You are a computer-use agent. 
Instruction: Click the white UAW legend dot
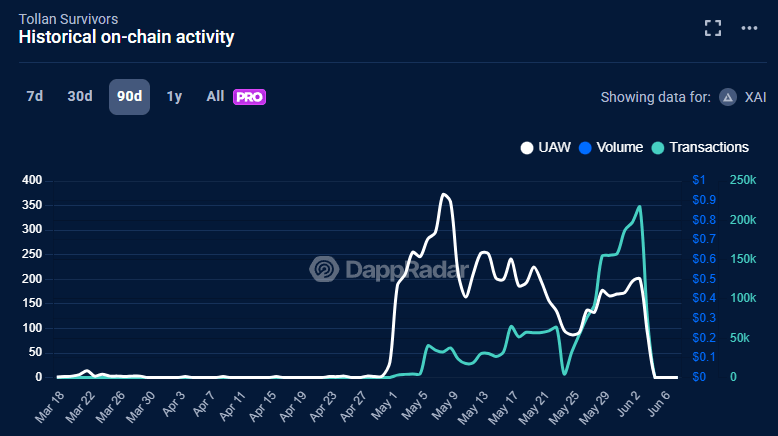(527, 148)
